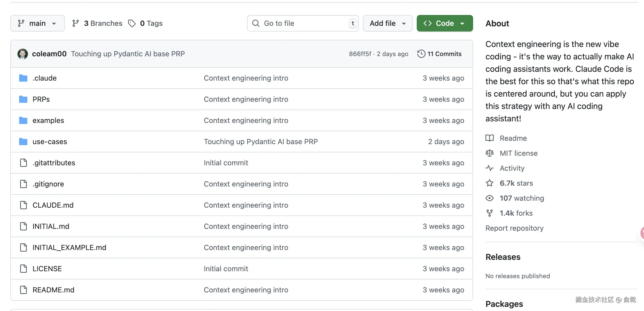644x311 pixels.
Task: Click the README.md file icon
Action: pos(23,290)
